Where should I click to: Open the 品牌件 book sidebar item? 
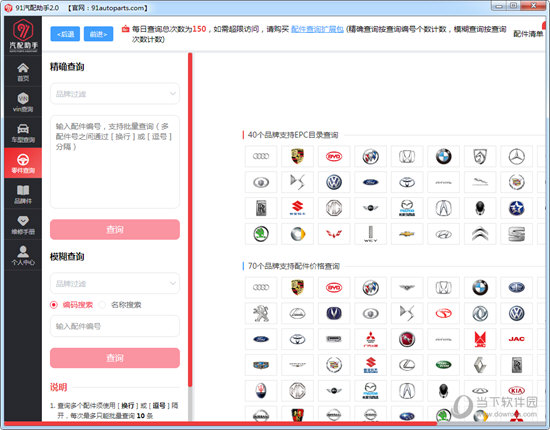(23, 194)
